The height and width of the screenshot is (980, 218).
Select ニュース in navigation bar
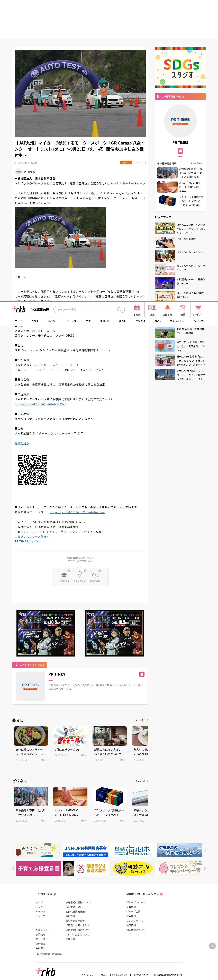click(71, 321)
